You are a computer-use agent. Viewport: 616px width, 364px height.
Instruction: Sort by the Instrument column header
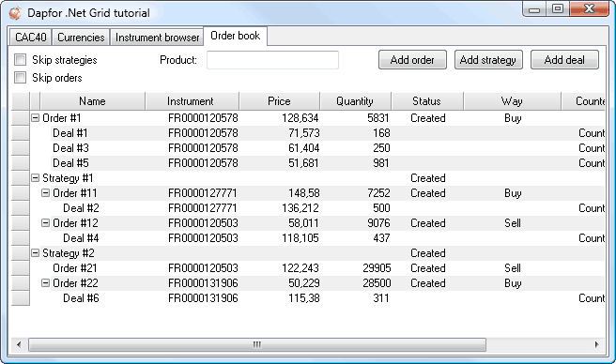(192, 101)
